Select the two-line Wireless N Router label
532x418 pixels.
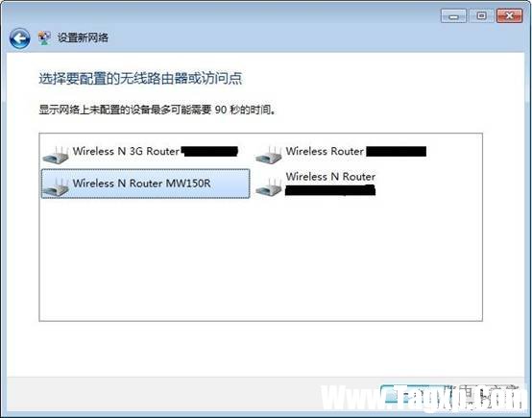point(330,184)
